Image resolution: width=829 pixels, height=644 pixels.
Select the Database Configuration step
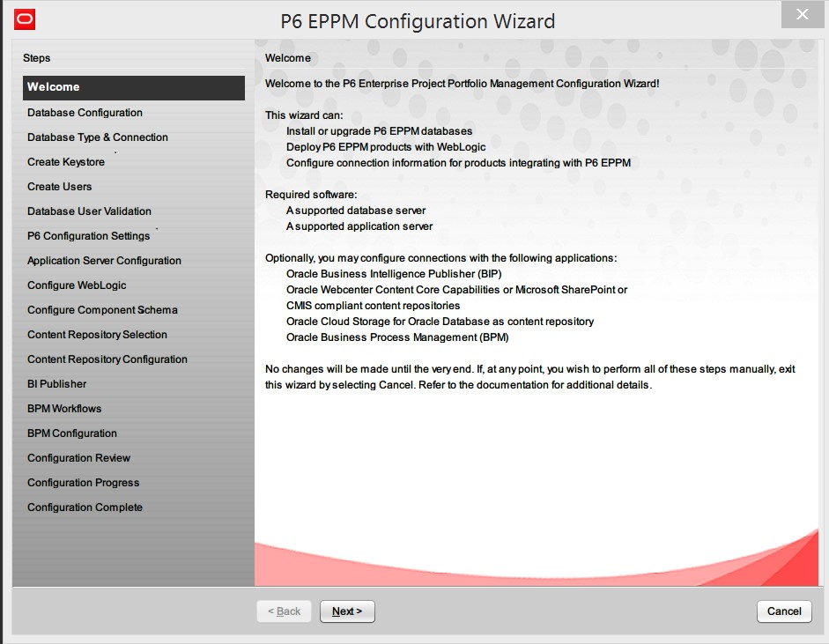pyautogui.click(x=85, y=113)
